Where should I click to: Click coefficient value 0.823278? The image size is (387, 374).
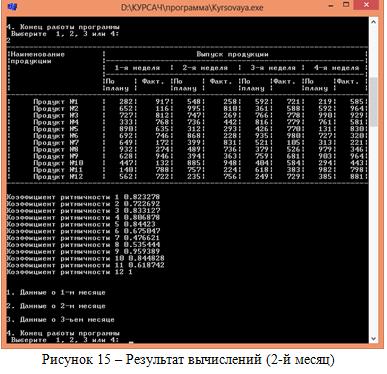point(142,197)
